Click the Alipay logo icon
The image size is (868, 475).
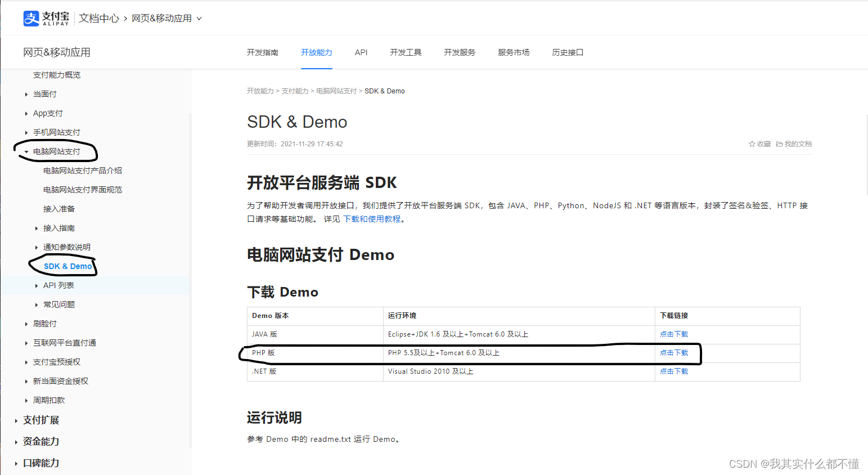[32, 18]
